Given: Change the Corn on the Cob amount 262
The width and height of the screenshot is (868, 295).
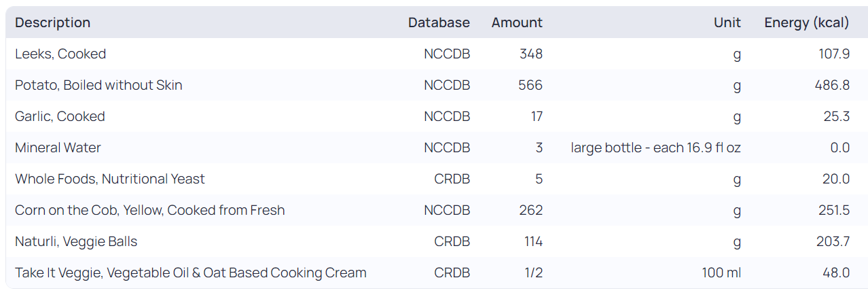Looking at the screenshot, I should point(530,210).
